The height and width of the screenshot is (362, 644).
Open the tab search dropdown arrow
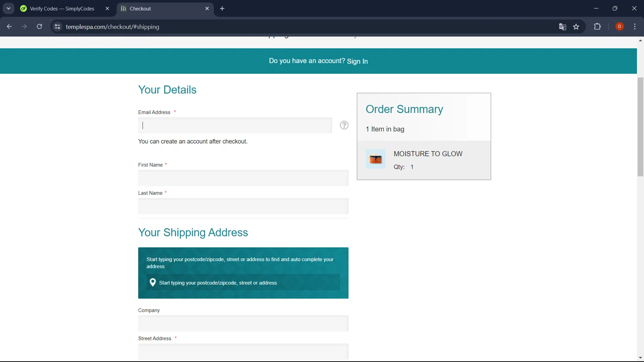click(9, 9)
